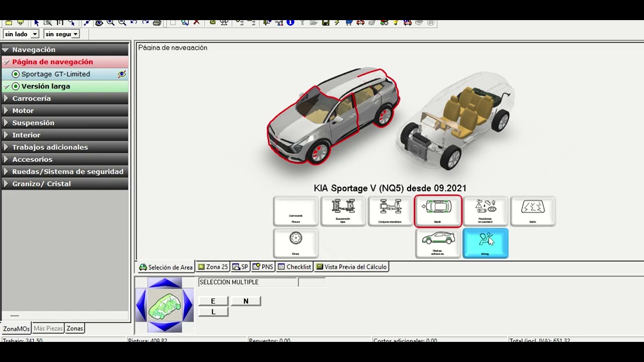Image resolution: width=644 pixels, height=362 pixels.
Task: Click the question mark help toolbar icon
Action: tap(302, 23)
